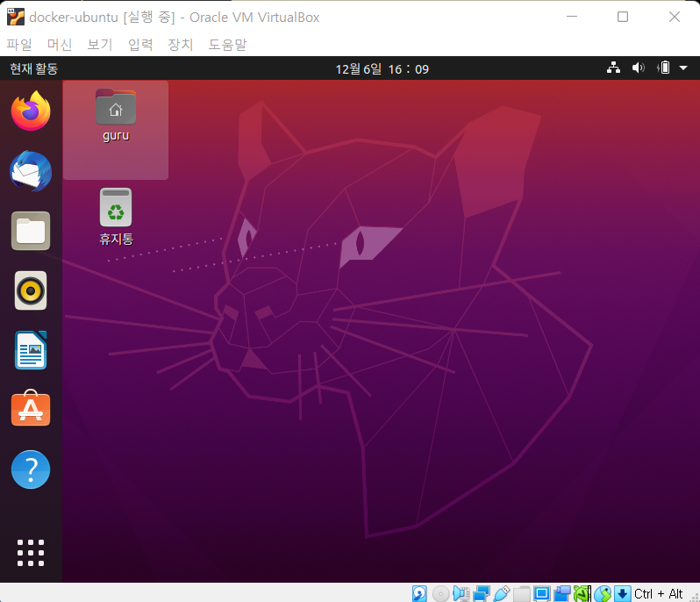700x602 pixels.
Task: Click the mouse integration status icon
Action: point(603,593)
